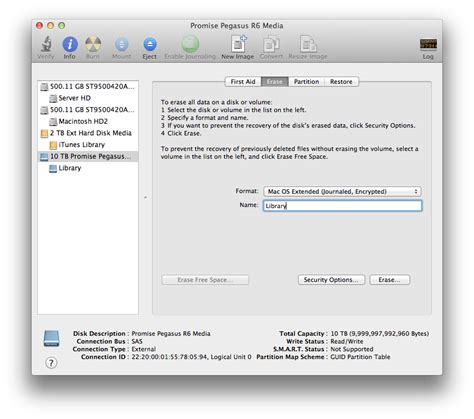The image size is (474, 419).
Task: Select Macintosh HD2 volume
Action: click(x=88, y=122)
